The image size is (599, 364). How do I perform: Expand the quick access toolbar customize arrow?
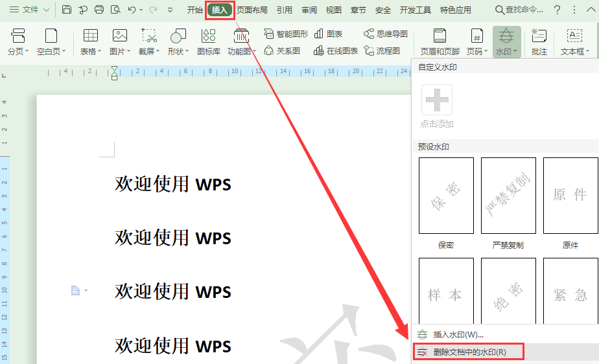pos(170,10)
